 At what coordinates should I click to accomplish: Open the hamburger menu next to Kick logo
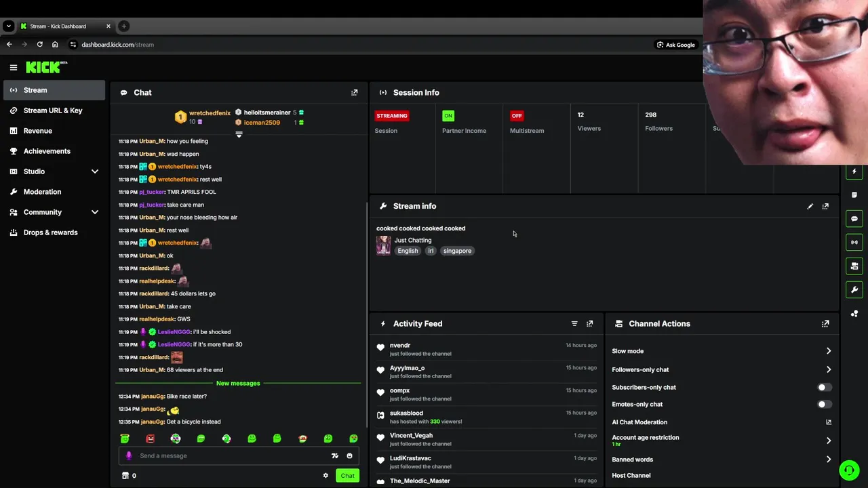13,67
